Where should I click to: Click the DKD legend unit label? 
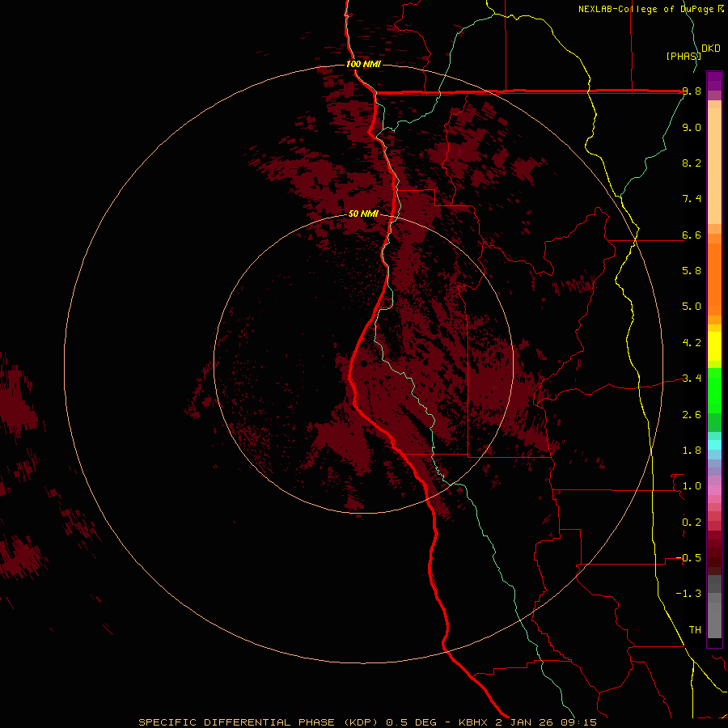pyautogui.click(x=711, y=49)
